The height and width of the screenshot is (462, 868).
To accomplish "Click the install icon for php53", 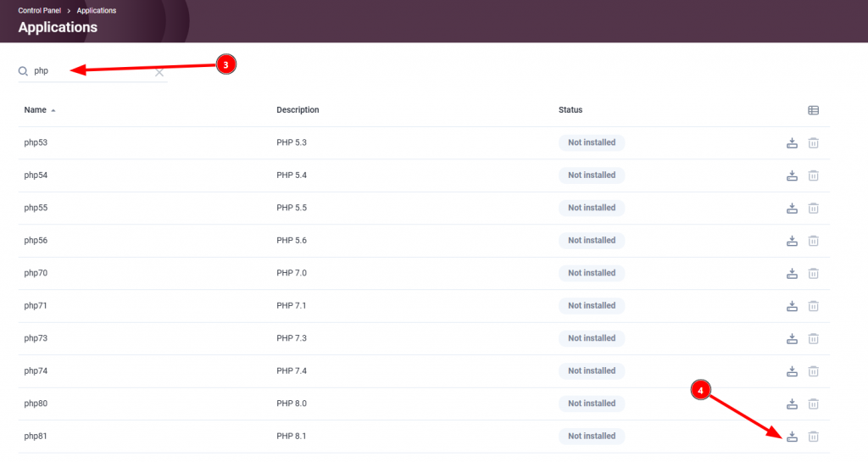I will 792,142.
